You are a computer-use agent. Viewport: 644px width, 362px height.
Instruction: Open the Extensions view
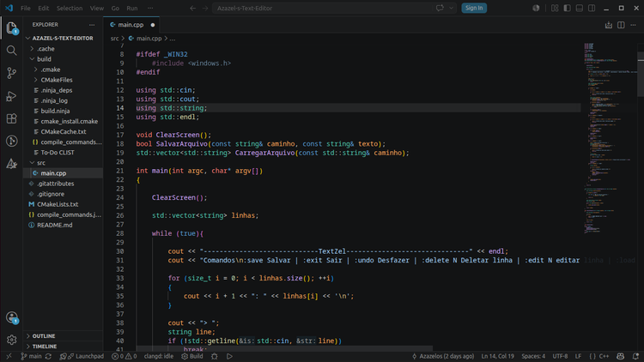pos(11,118)
